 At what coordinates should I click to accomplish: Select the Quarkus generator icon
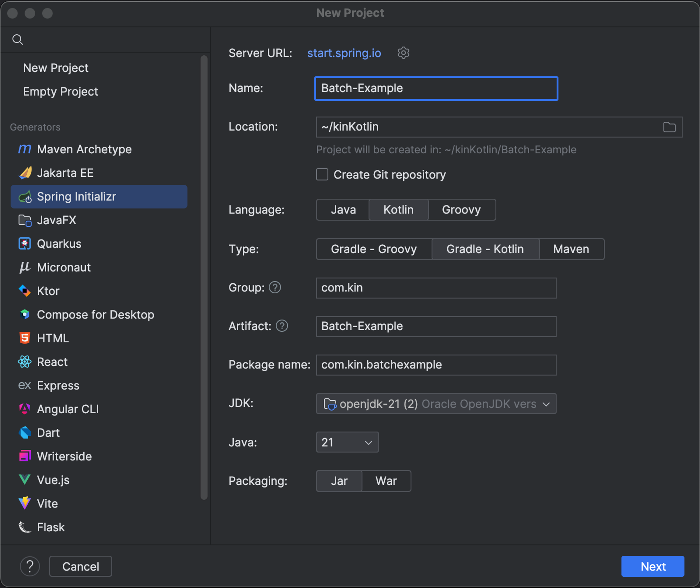coord(24,244)
